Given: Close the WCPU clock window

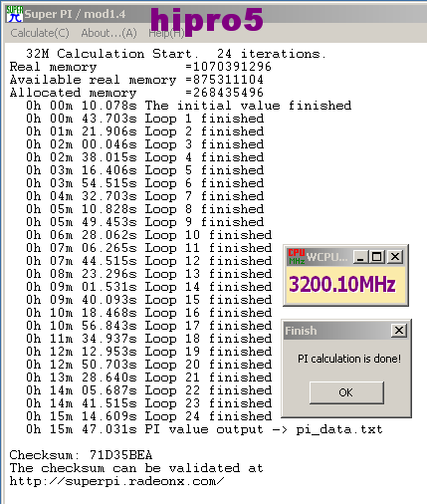Looking at the screenshot, I should click(x=395, y=257).
